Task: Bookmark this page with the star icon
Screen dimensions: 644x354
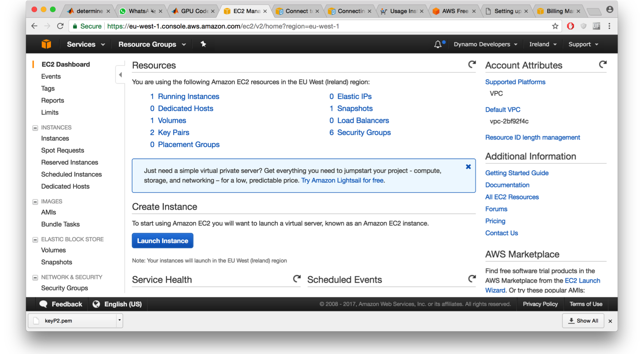Action: 555,26
